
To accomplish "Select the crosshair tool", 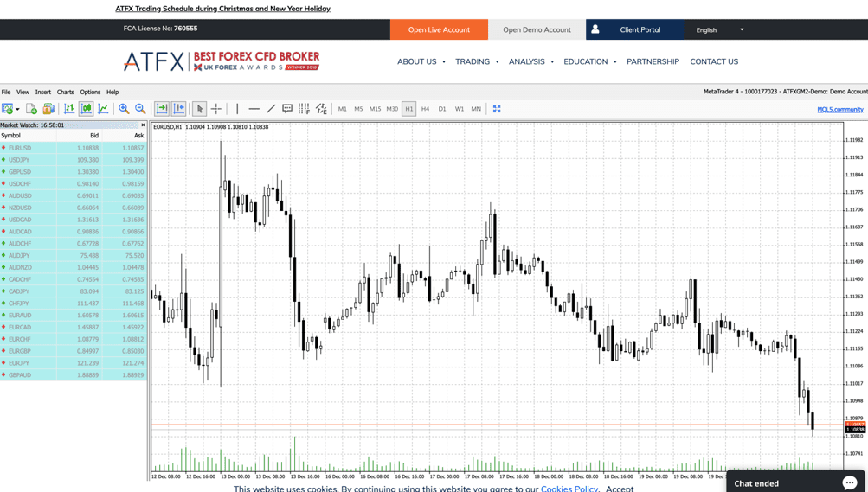I will [x=216, y=109].
